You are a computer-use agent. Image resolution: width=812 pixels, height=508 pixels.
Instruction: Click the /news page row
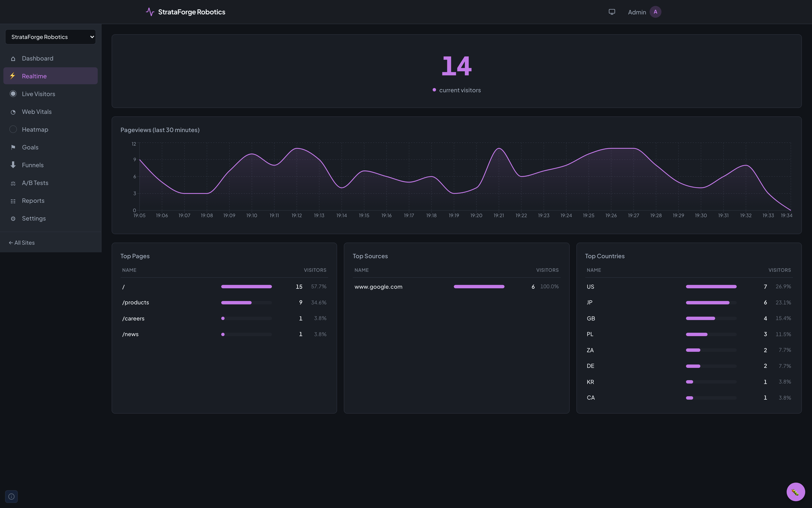click(x=224, y=334)
